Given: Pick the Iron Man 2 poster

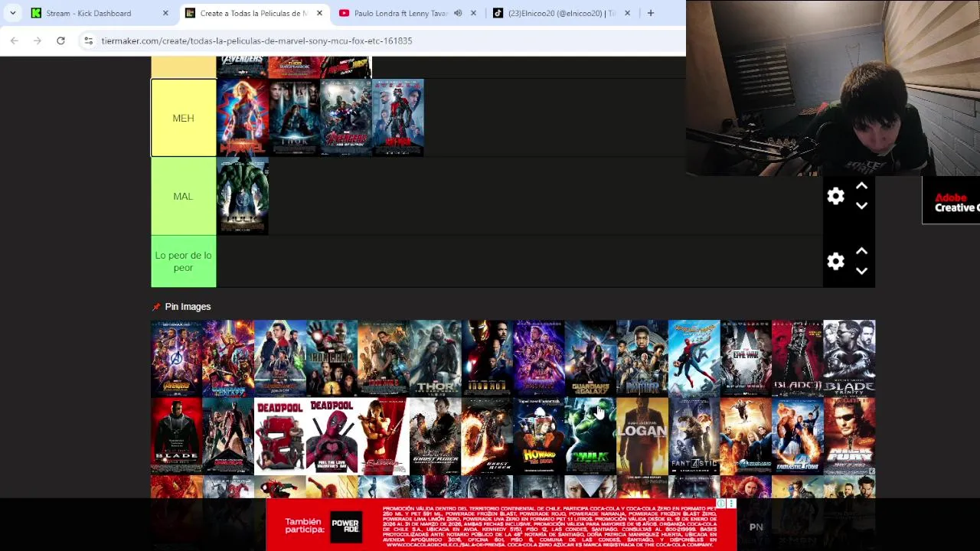Looking at the screenshot, I should (332, 357).
